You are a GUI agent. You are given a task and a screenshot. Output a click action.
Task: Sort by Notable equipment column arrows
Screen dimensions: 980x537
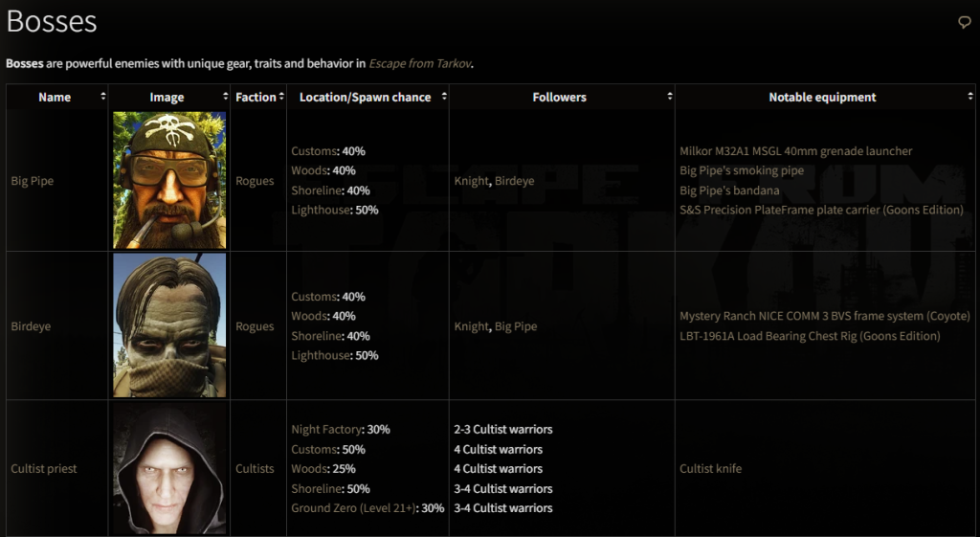[x=970, y=97]
